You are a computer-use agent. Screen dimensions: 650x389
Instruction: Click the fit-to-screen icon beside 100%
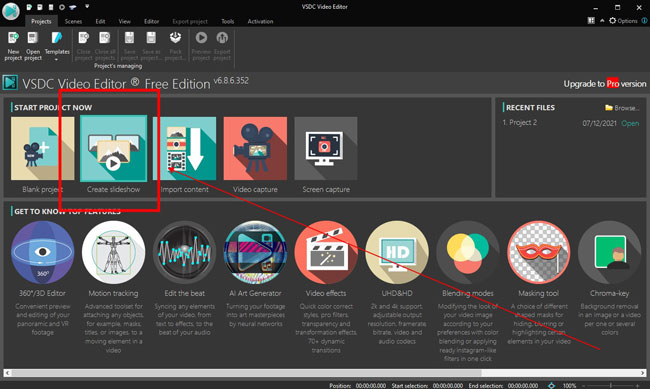pyautogui.click(x=551, y=386)
